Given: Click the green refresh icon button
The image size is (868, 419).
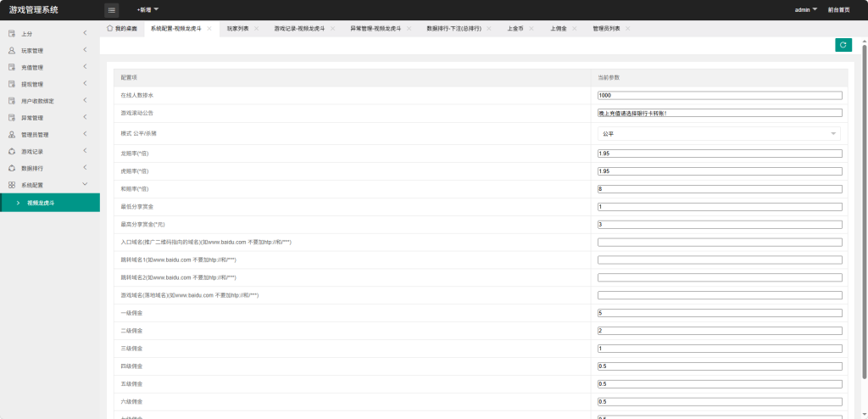Looking at the screenshot, I should coord(843,45).
